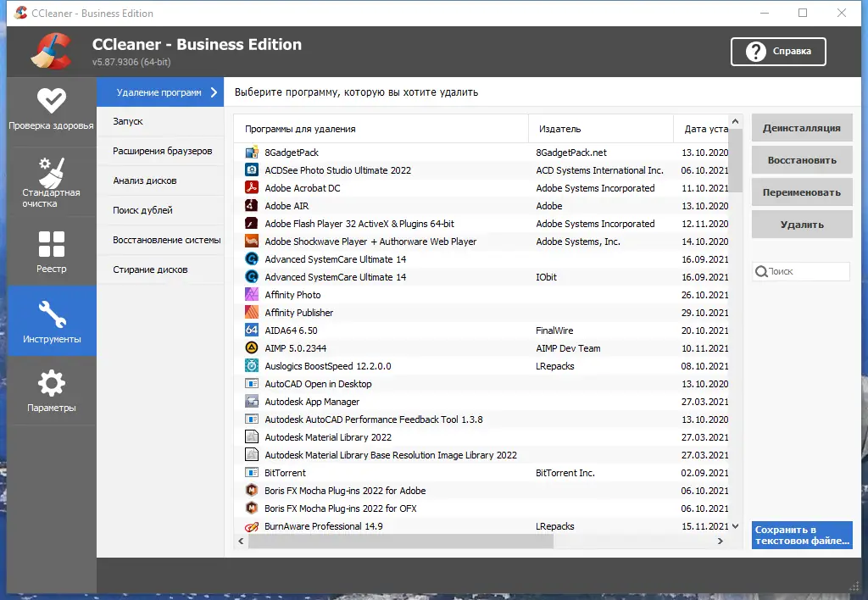Viewport: 868px width, 600px height.
Task: Open the Tools (Инструменты) section
Action: (x=52, y=321)
